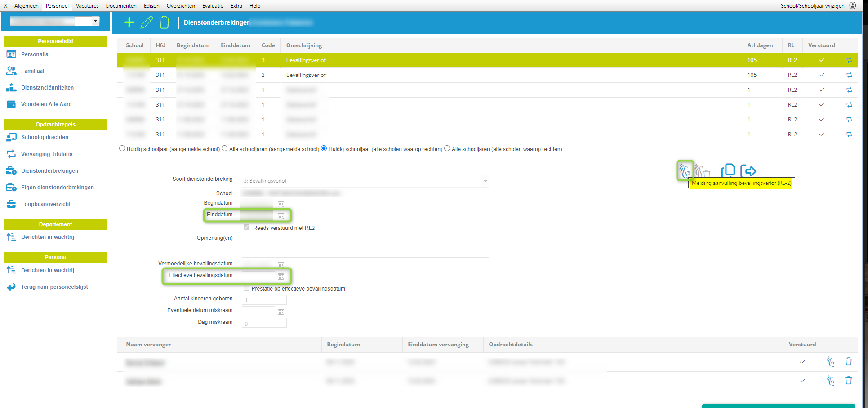The height and width of the screenshot is (408, 868).
Task: Click the trash delete icon in toolbar
Action: point(165,22)
